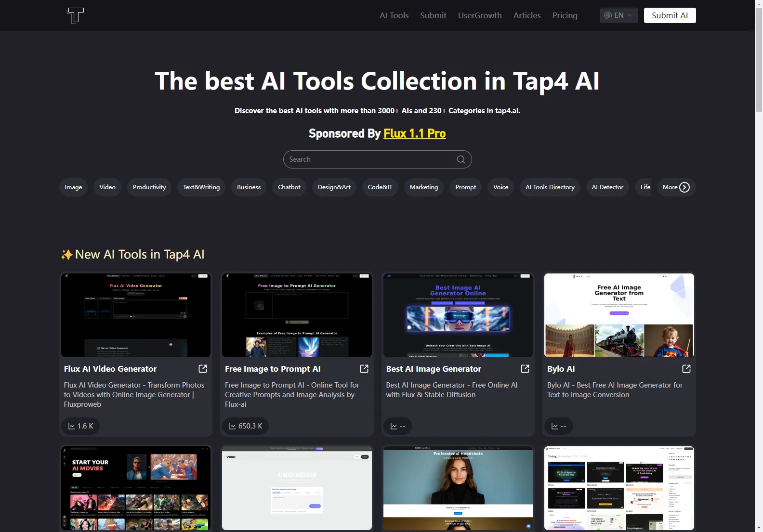Open Submit in navigation
Viewport: 763px width, 532px height.
pyautogui.click(x=433, y=15)
